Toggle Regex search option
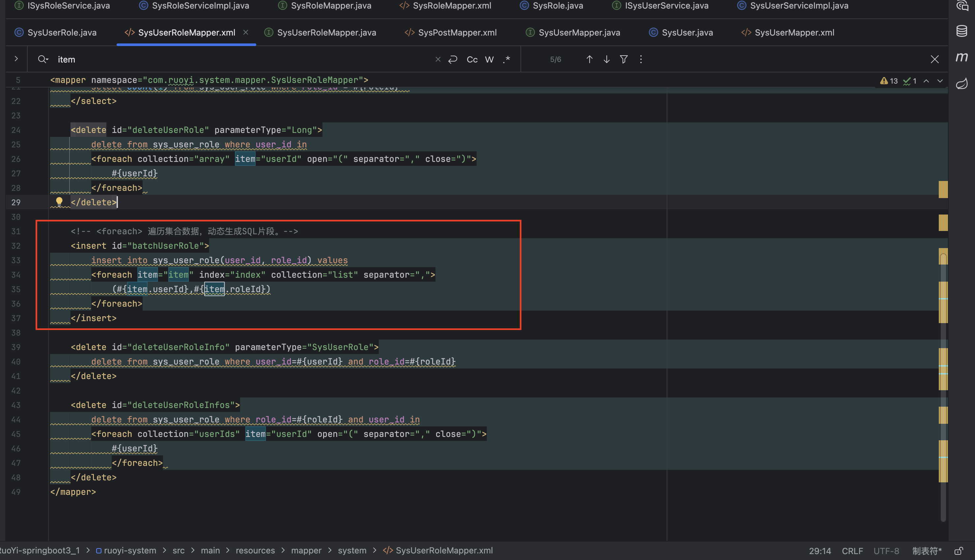 (x=507, y=60)
